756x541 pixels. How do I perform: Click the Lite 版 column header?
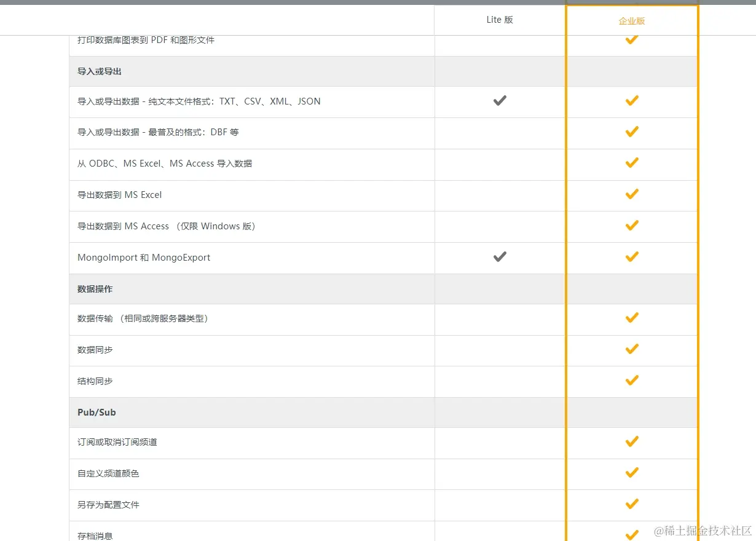click(x=500, y=20)
